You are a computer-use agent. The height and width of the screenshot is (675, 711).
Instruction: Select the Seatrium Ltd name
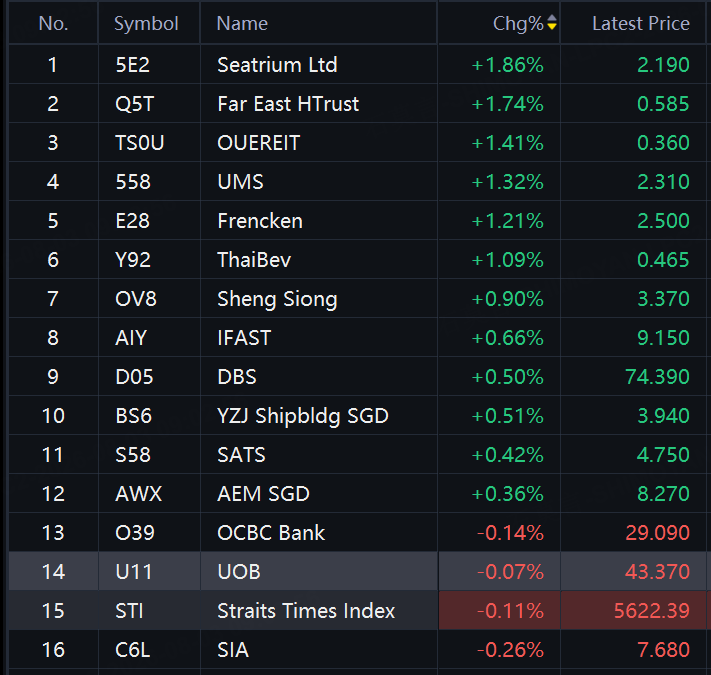(x=277, y=65)
